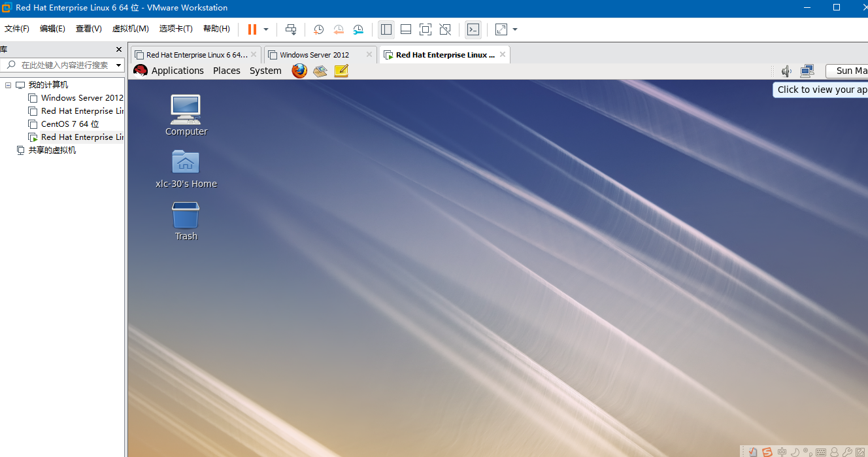Click the Send Ctrl+Alt+Del toolbar icon
The height and width of the screenshot is (457, 868).
pyautogui.click(x=291, y=29)
